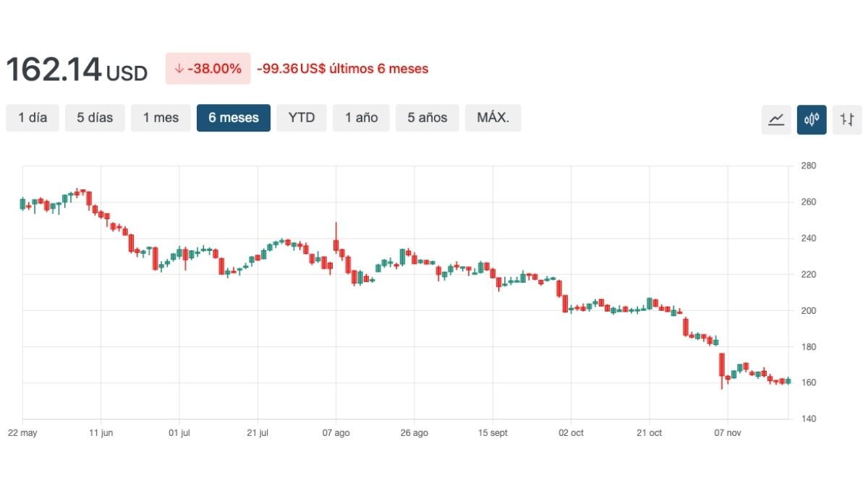Click the 162.14 USD price
The height and width of the screenshot is (488, 868).
coord(77,70)
